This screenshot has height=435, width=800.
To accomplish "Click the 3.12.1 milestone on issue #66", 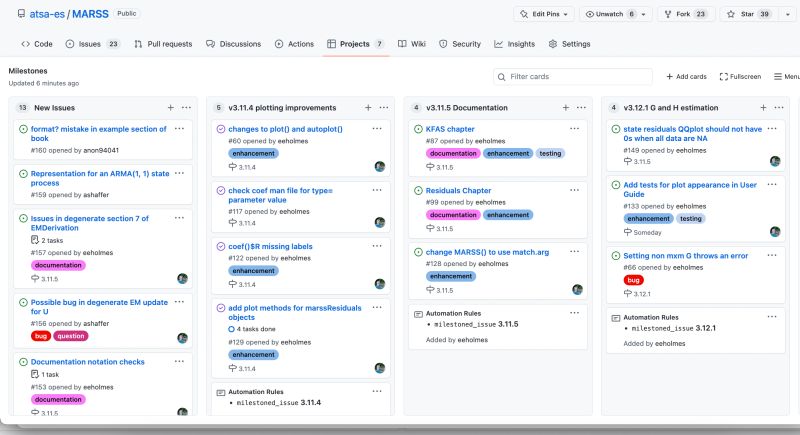I will click(x=637, y=294).
